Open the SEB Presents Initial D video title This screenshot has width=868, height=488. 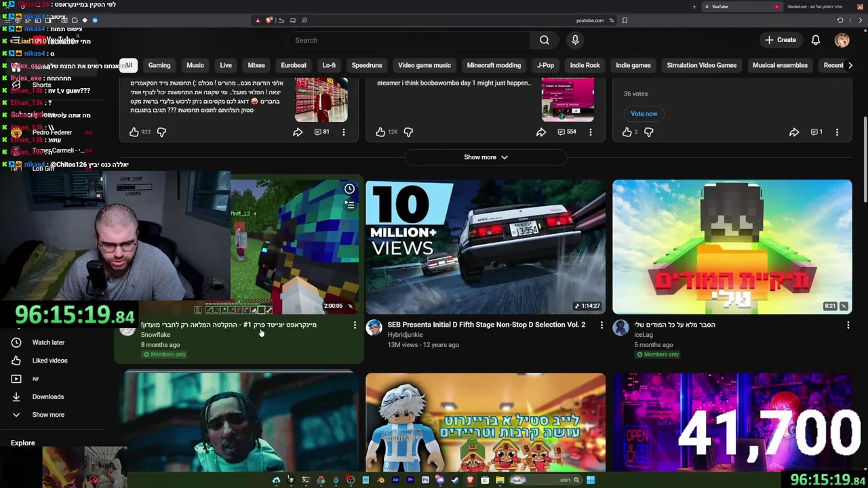point(486,325)
